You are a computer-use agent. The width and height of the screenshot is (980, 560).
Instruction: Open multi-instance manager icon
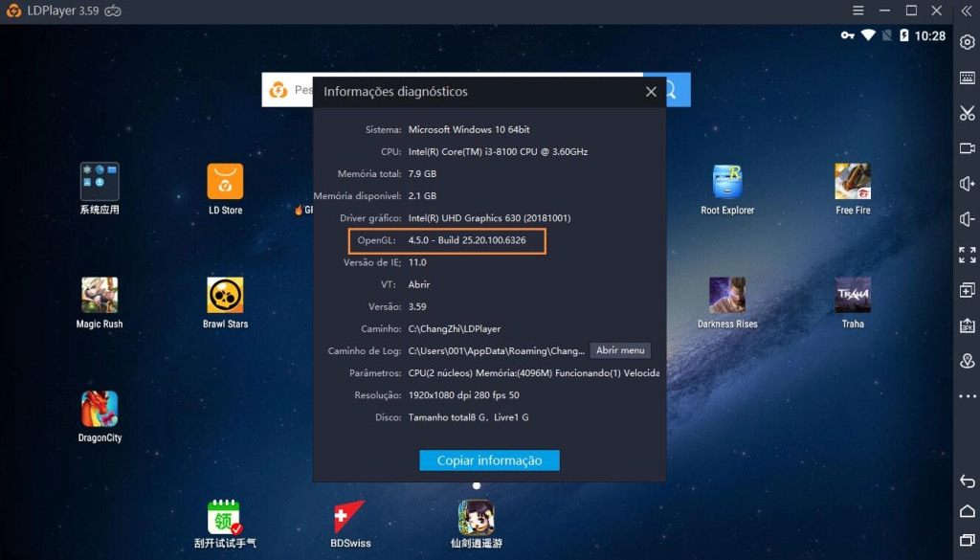click(x=967, y=290)
